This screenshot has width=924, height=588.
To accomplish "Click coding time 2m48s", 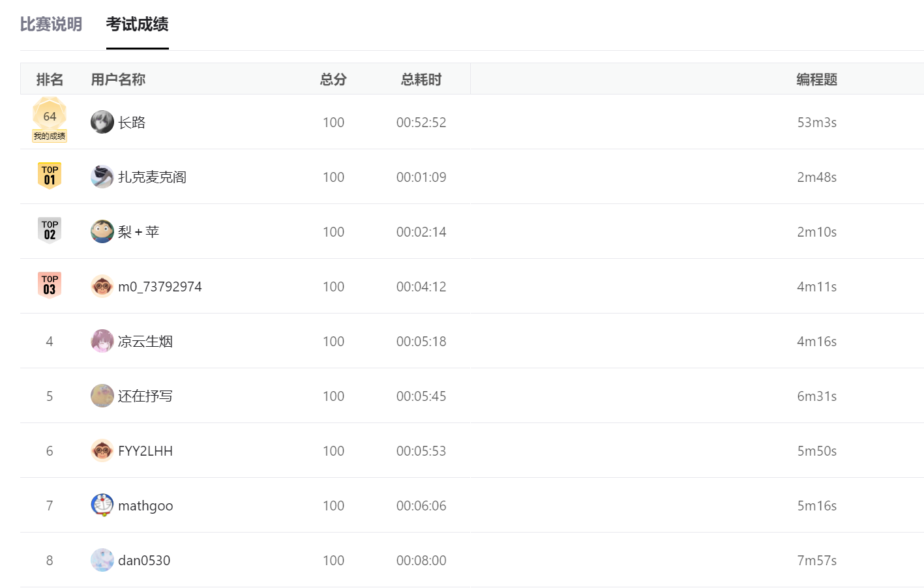I will click(816, 177).
